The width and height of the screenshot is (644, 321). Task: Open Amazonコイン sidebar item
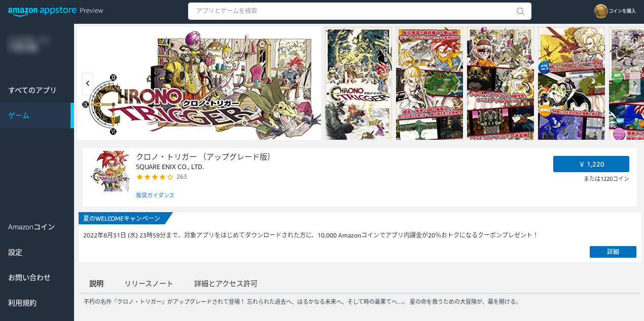pyautogui.click(x=31, y=227)
